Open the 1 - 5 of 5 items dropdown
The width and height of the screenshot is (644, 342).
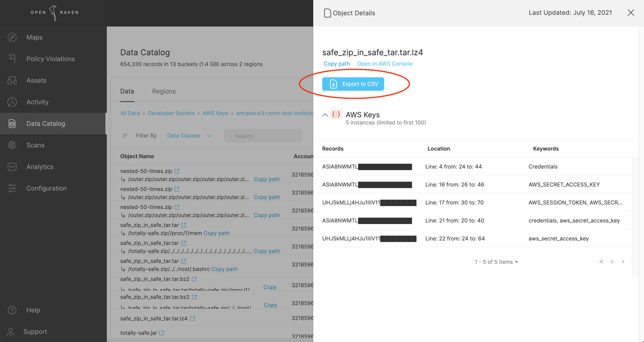pos(496,262)
